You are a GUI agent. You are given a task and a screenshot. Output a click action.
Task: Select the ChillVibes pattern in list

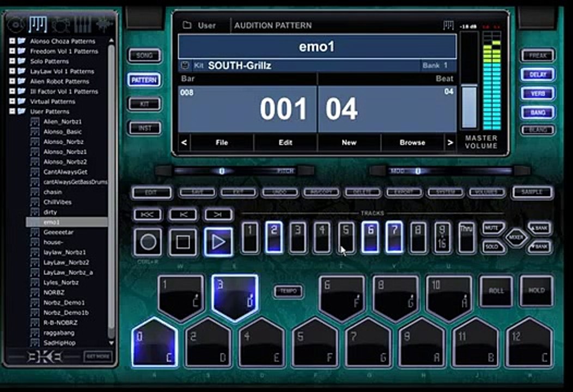[x=57, y=202]
